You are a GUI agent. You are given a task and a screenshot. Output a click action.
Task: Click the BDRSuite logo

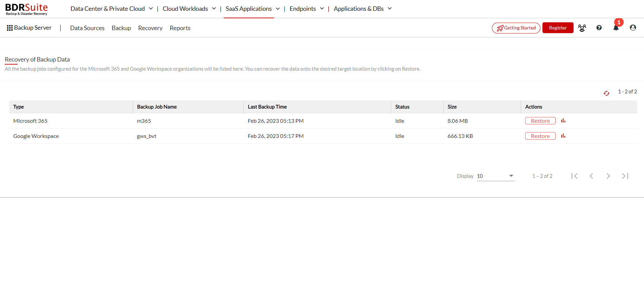click(26, 9)
